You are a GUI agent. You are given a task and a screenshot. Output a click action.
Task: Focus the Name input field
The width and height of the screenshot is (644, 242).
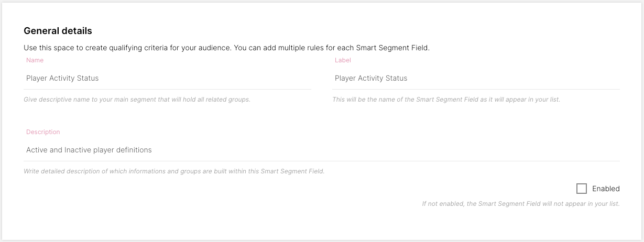[x=210, y=78]
